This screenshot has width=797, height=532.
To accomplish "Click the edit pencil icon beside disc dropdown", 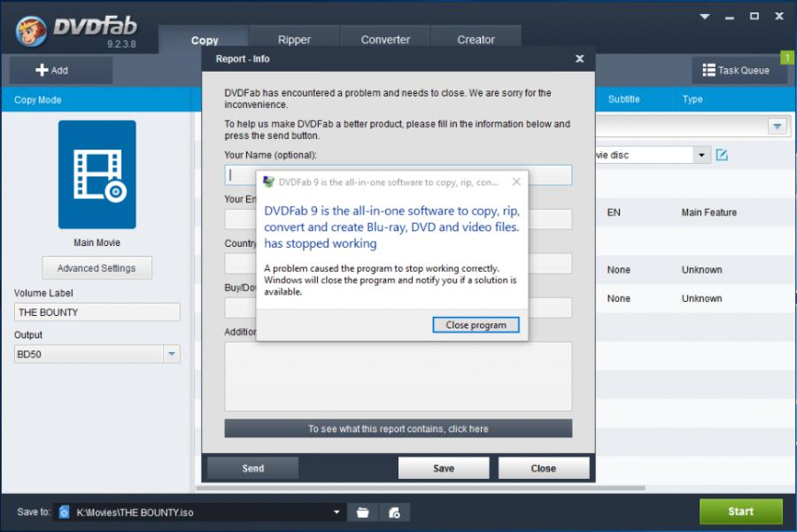I will pyautogui.click(x=722, y=155).
